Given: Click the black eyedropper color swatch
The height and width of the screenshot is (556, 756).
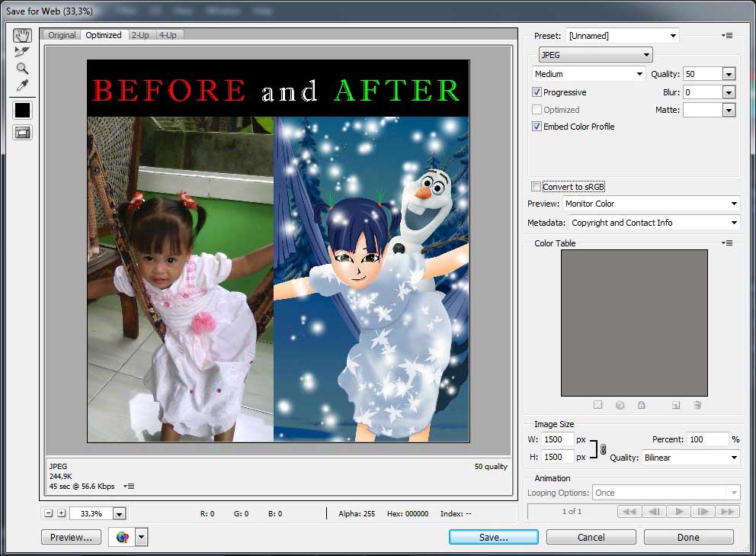Looking at the screenshot, I should point(22,110).
